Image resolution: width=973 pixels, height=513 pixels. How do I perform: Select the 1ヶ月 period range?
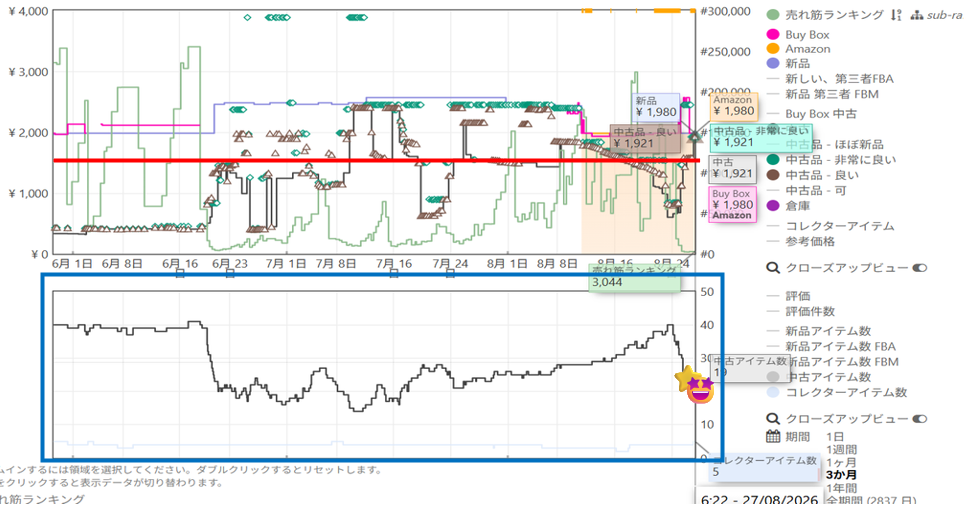841,463
